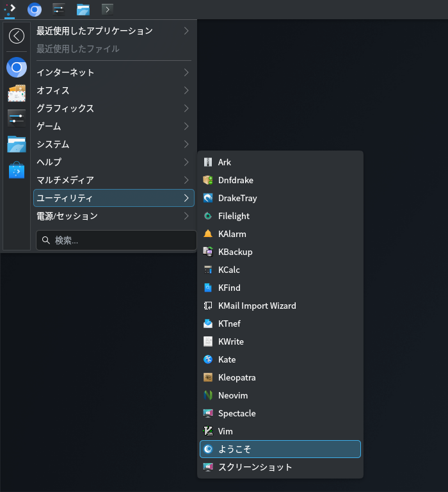Viewport: 448px width, 492px height.
Task: Click the panel arrow icon beside file manager
Action: 108,10
